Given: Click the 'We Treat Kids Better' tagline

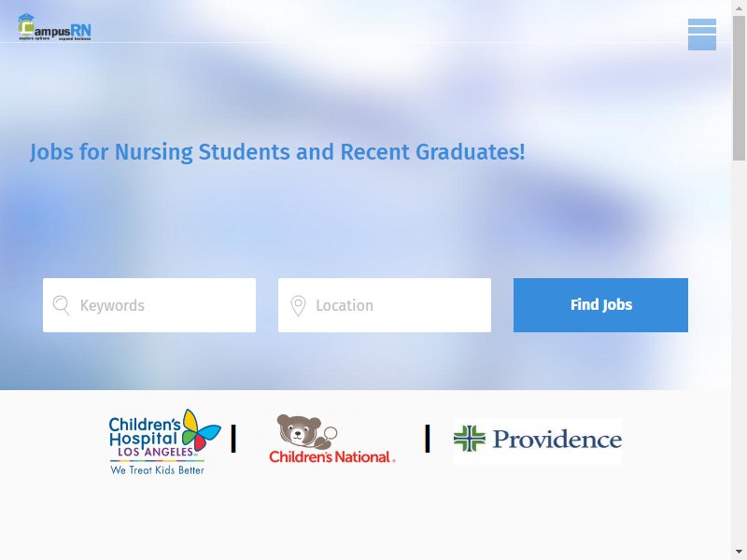Looking at the screenshot, I should click(x=157, y=470).
